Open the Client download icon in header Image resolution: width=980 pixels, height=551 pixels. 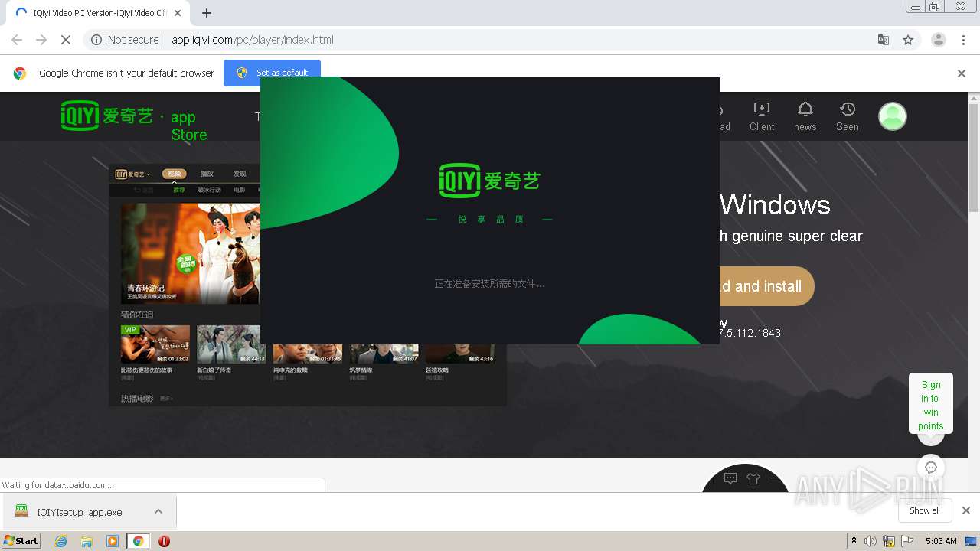(762, 109)
